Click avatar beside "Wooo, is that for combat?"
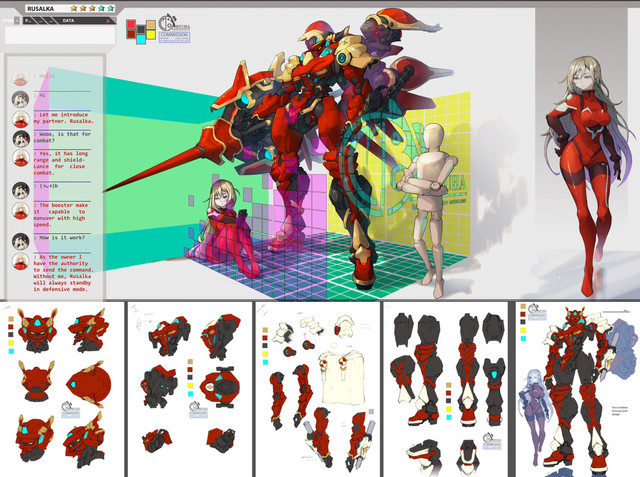 (x=20, y=139)
